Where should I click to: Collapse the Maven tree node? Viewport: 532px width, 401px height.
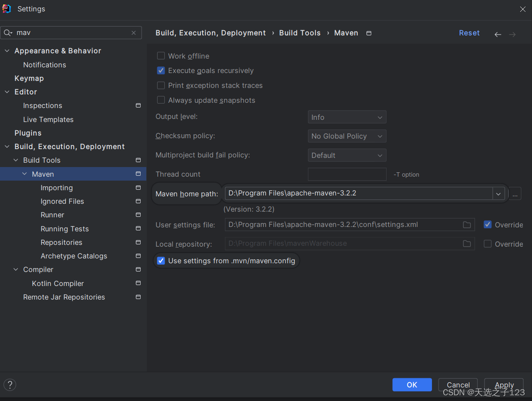[x=24, y=174]
